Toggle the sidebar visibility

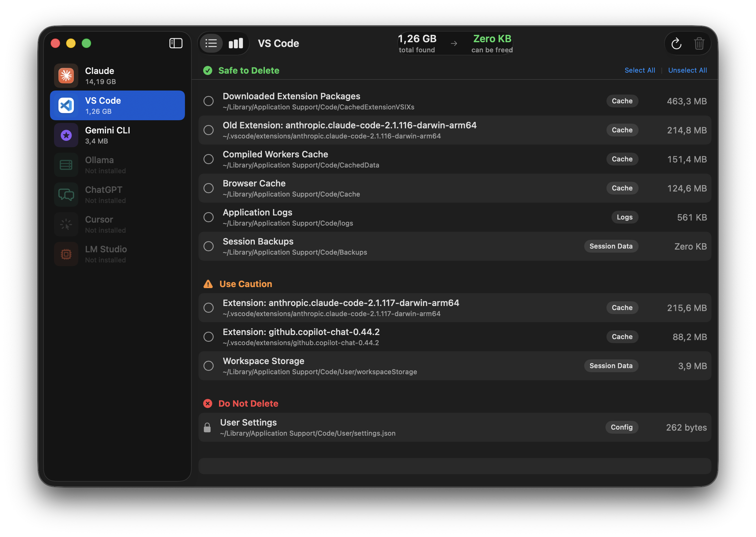[x=175, y=43]
